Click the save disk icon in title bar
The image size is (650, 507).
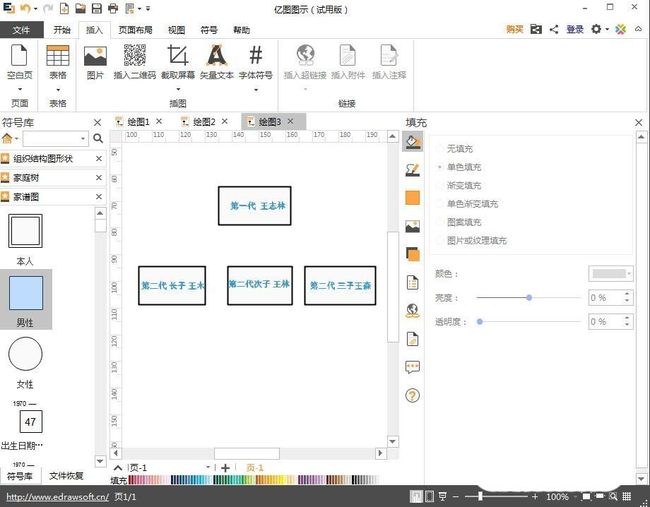97,8
